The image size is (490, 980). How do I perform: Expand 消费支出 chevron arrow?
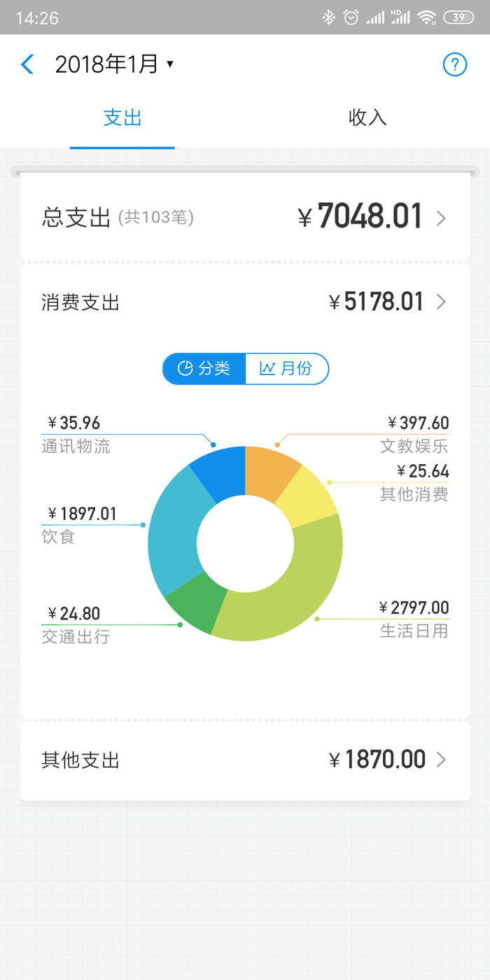pos(441,302)
